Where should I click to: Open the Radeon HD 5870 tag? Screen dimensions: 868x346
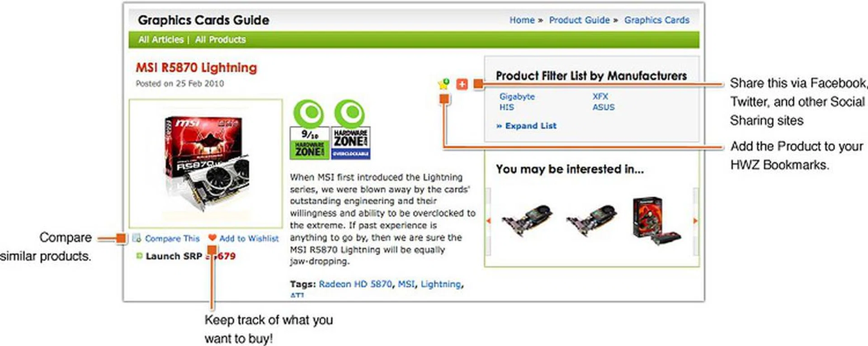tap(355, 284)
